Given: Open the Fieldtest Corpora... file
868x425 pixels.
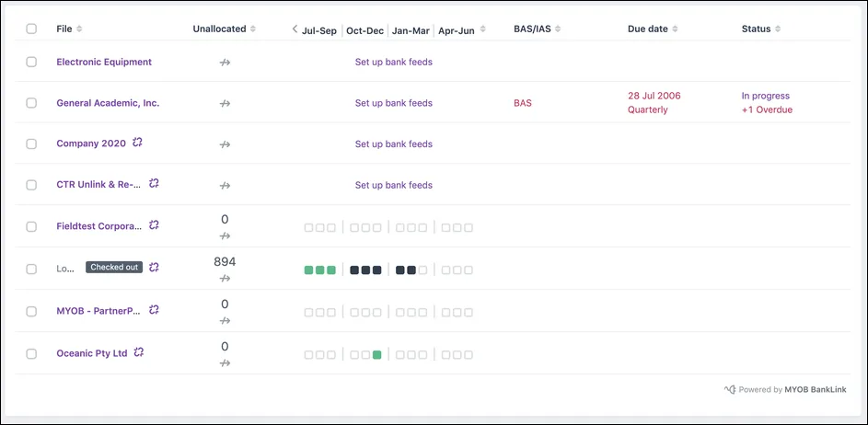Looking at the screenshot, I should pyautogui.click(x=99, y=226).
